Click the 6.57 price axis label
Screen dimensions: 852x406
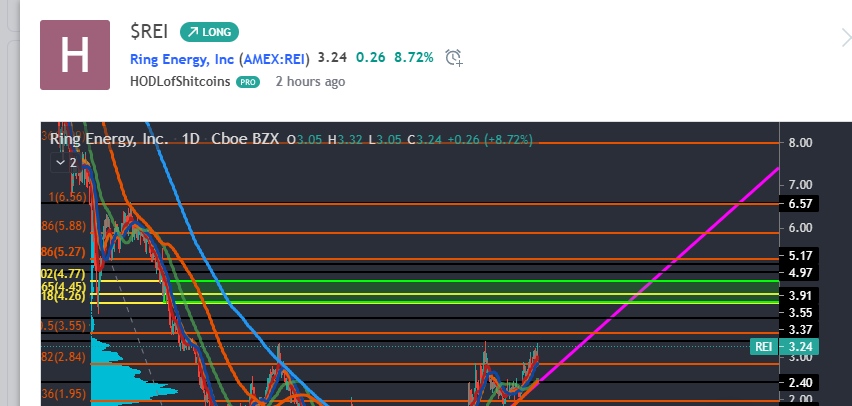pyautogui.click(x=799, y=204)
